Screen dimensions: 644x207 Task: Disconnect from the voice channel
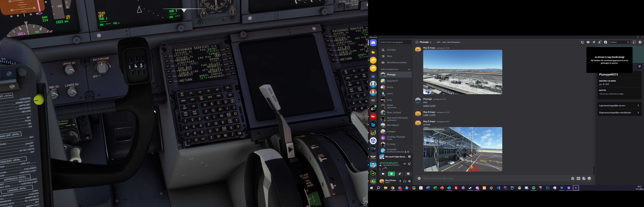point(409,164)
